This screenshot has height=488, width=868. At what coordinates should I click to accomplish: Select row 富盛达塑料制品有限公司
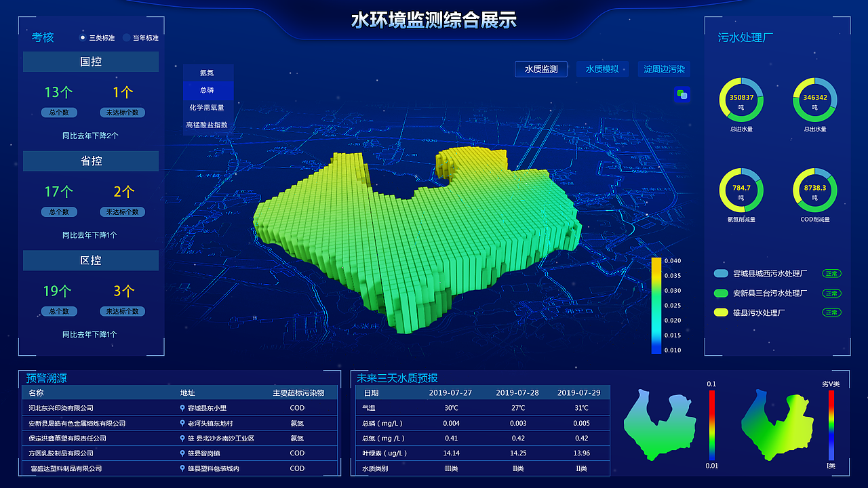tap(180, 468)
